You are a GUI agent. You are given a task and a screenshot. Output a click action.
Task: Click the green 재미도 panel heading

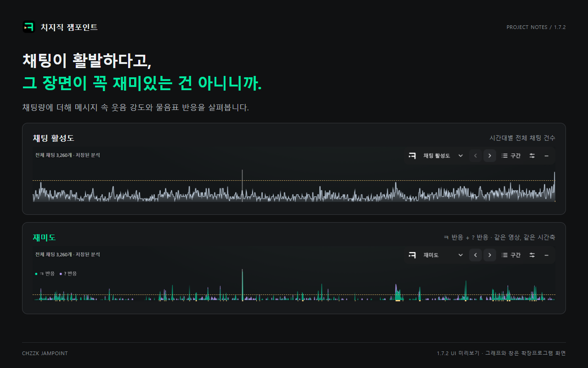pos(44,237)
